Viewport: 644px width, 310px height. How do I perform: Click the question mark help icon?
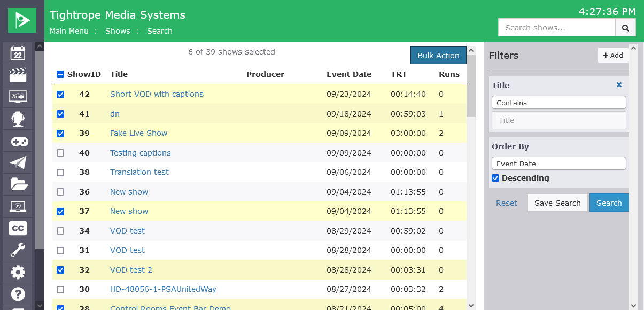click(18, 294)
